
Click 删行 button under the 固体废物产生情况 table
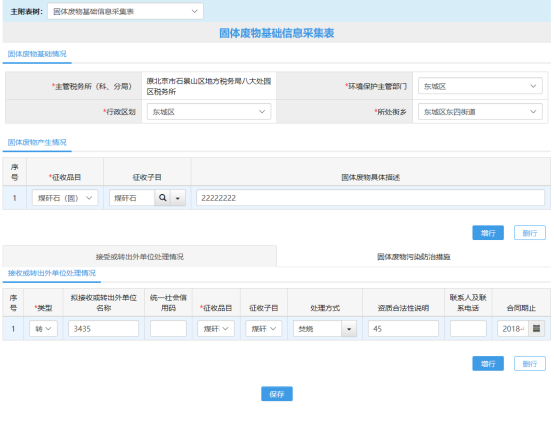[530, 233]
